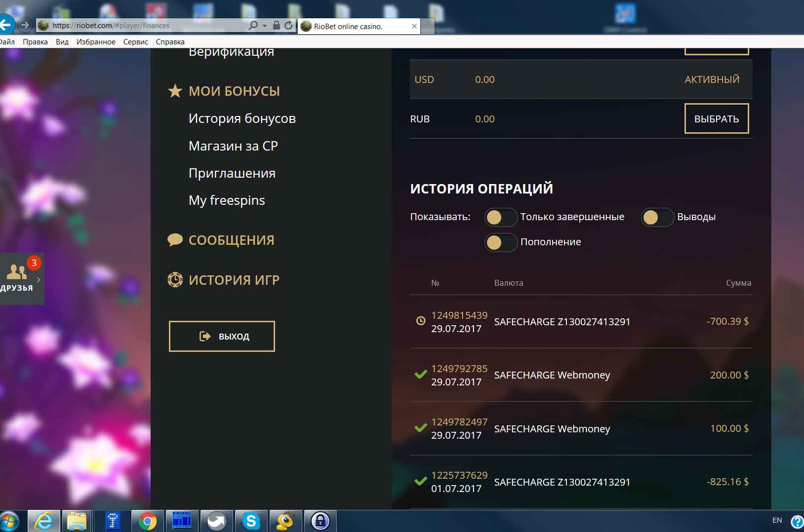This screenshot has width=804, height=532.
Task: Click the Валюта column header
Action: coord(509,283)
